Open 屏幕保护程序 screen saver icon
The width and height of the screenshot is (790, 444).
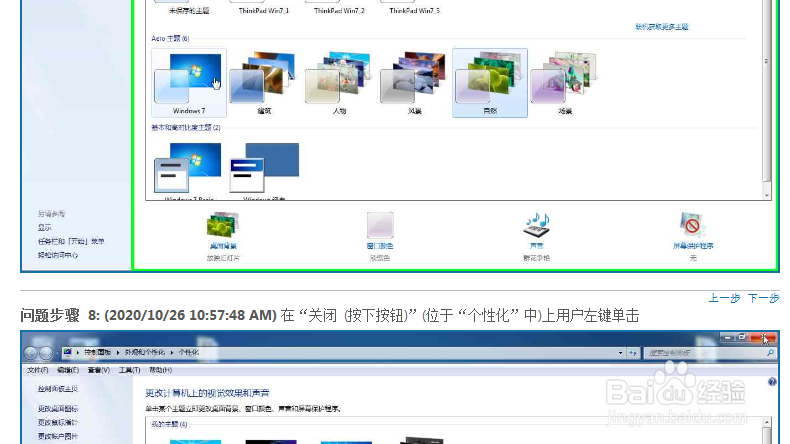click(x=693, y=225)
